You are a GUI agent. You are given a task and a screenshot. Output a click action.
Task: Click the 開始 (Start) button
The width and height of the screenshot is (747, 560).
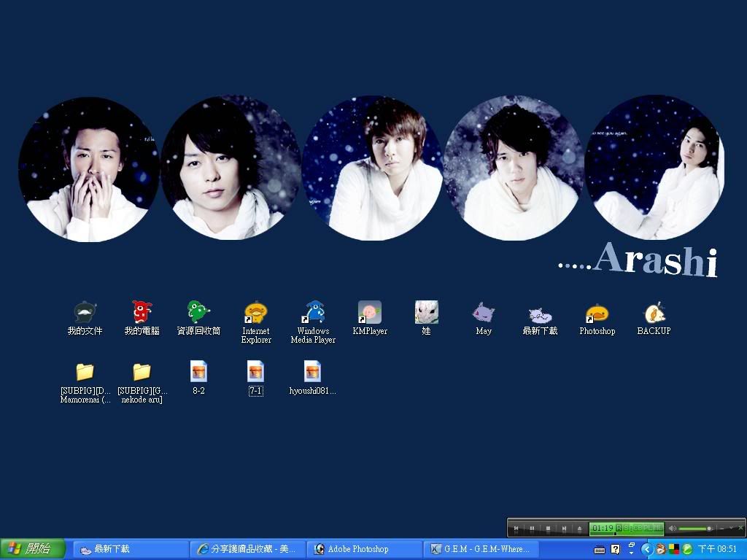33,549
